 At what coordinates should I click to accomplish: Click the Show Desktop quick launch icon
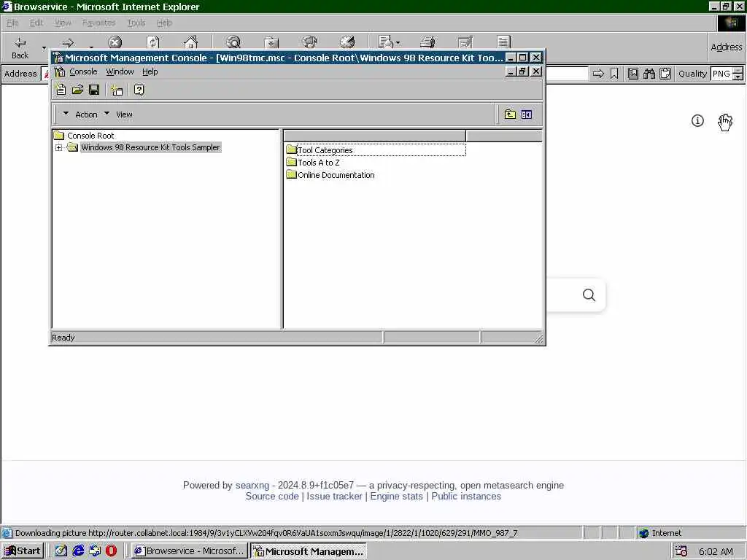point(61,551)
